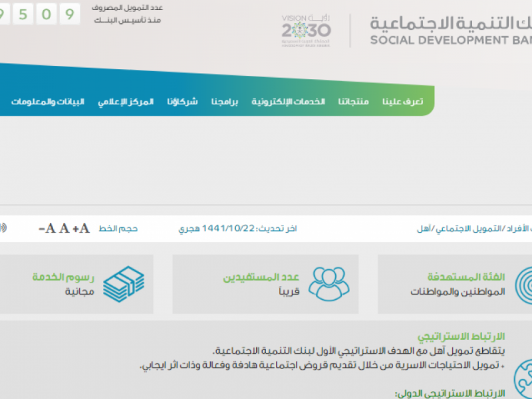532x399 pixels.
Task: Click the service fees money stack icon
Action: click(x=124, y=284)
